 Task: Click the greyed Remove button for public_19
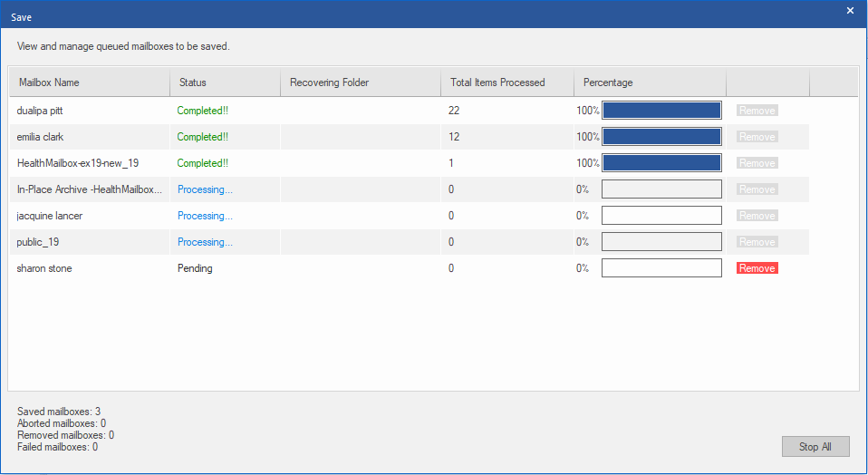(757, 242)
